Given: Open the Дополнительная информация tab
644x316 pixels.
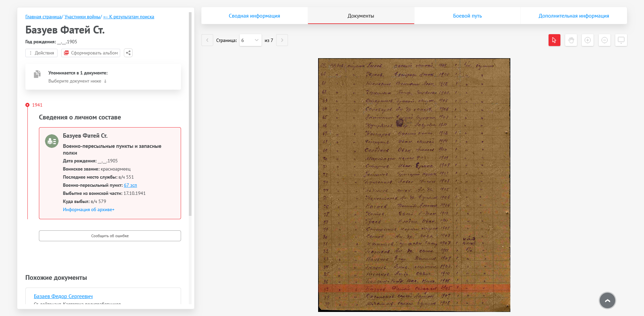Looking at the screenshot, I should click(x=574, y=16).
